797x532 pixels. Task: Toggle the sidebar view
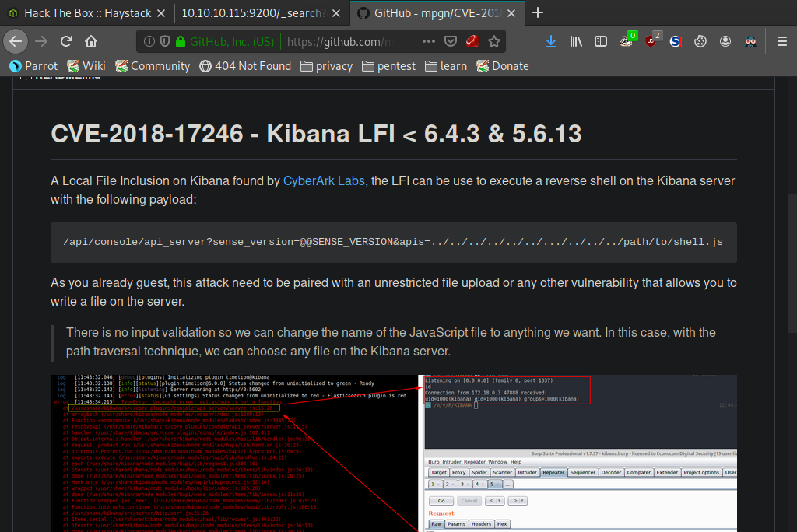click(x=601, y=41)
